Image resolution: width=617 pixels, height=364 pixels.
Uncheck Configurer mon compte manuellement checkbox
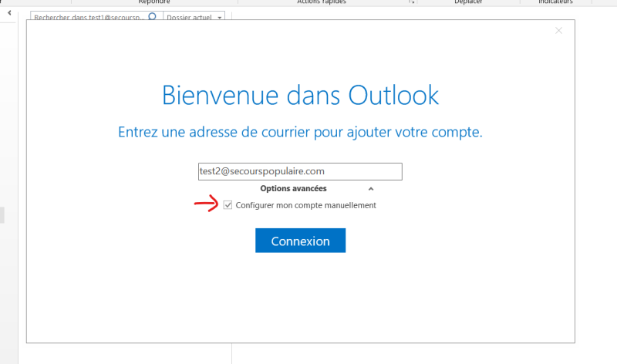[x=228, y=205]
